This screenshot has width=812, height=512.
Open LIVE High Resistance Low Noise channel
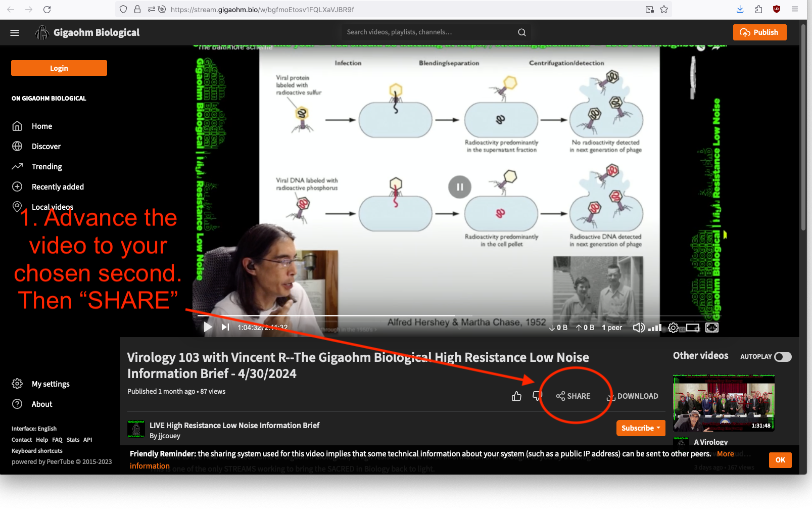pyautogui.click(x=234, y=426)
